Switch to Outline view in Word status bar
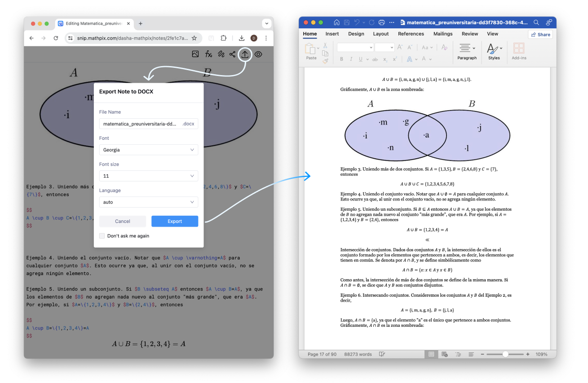This screenshot has width=588, height=383. [x=458, y=354]
